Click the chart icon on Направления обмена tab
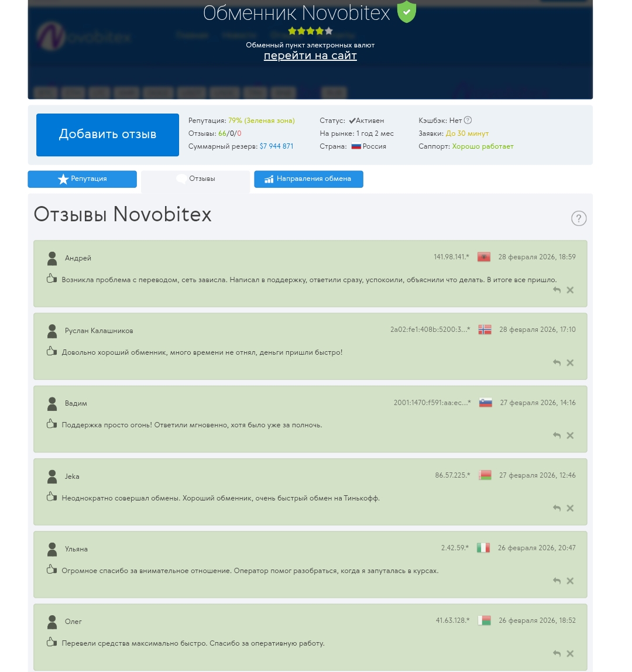This screenshot has height=672, width=632. click(x=269, y=179)
